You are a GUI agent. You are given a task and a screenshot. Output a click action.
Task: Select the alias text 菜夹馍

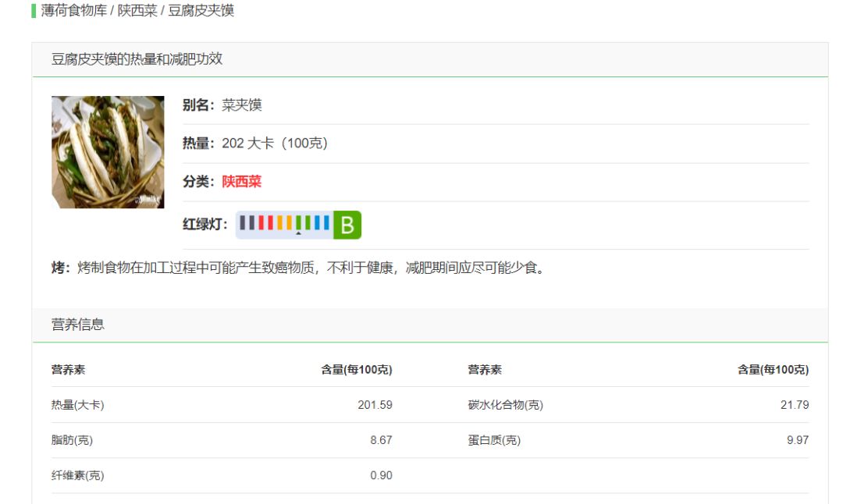[x=242, y=105]
